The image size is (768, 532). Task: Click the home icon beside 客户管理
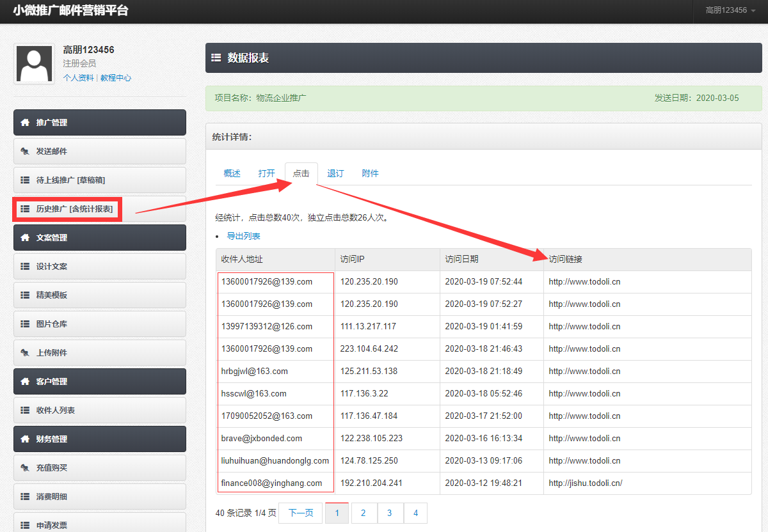pyautogui.click(x=25, y=382)
